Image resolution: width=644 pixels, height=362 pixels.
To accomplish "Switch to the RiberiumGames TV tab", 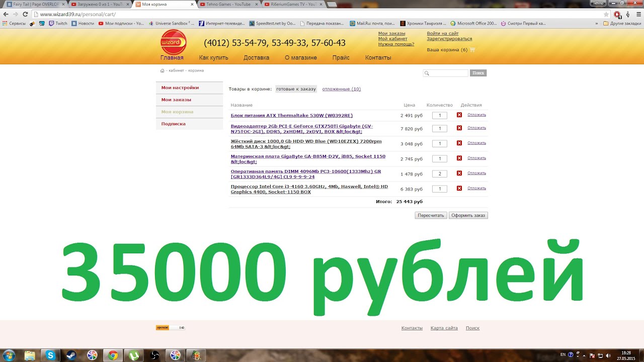I will 292,4.
